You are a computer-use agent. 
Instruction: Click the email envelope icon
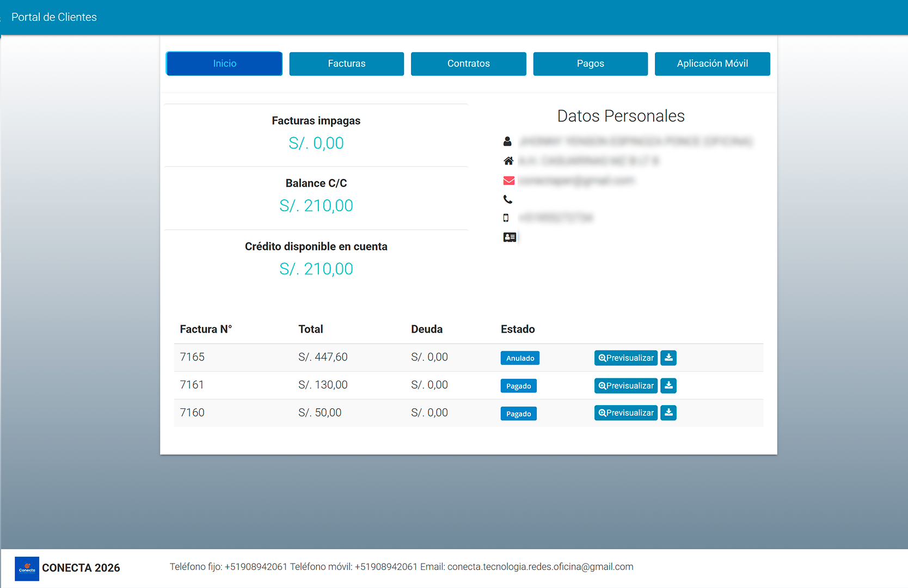tap(508, 181)
